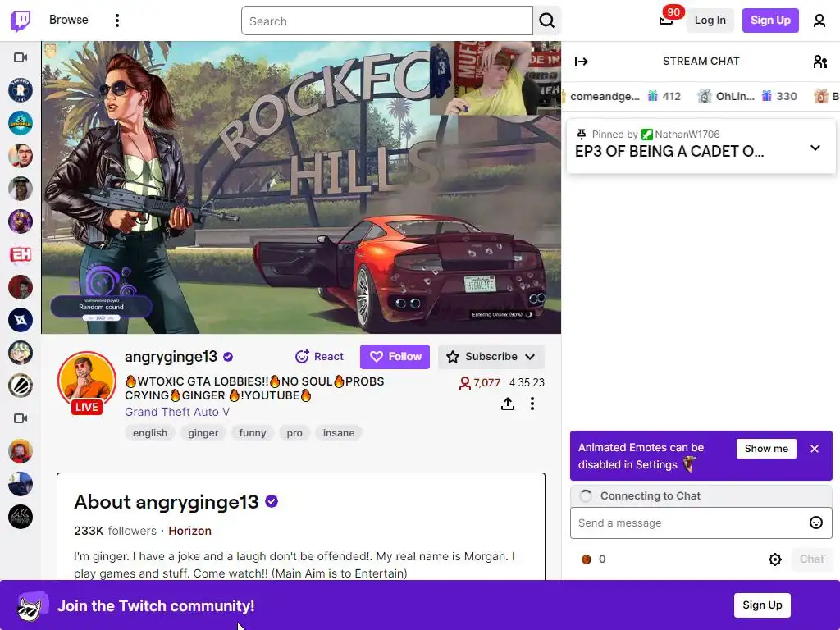
Task: Open the user profile icon menu
Action: 819,21
